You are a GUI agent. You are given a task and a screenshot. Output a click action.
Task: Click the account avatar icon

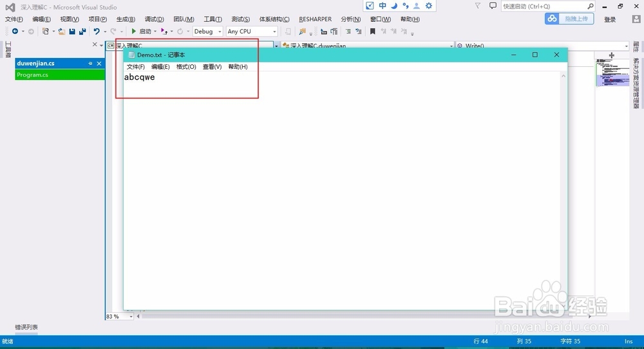tap(636, 19)
